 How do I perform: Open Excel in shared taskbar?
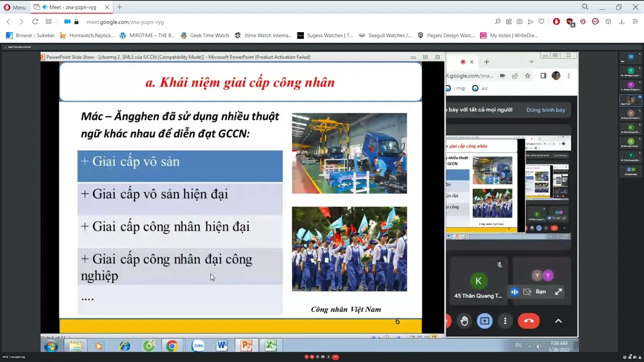click(x=271, y=346)
